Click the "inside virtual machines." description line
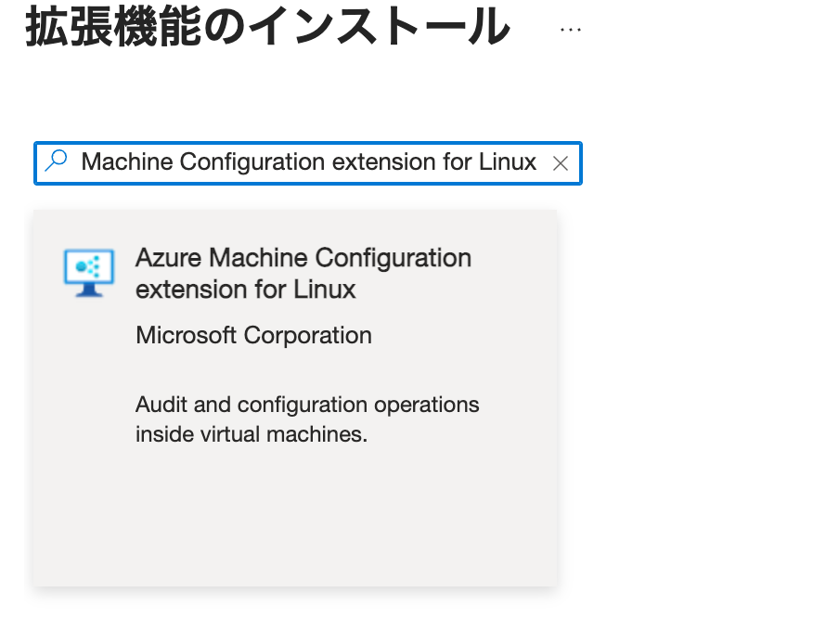 pos(252,434)
